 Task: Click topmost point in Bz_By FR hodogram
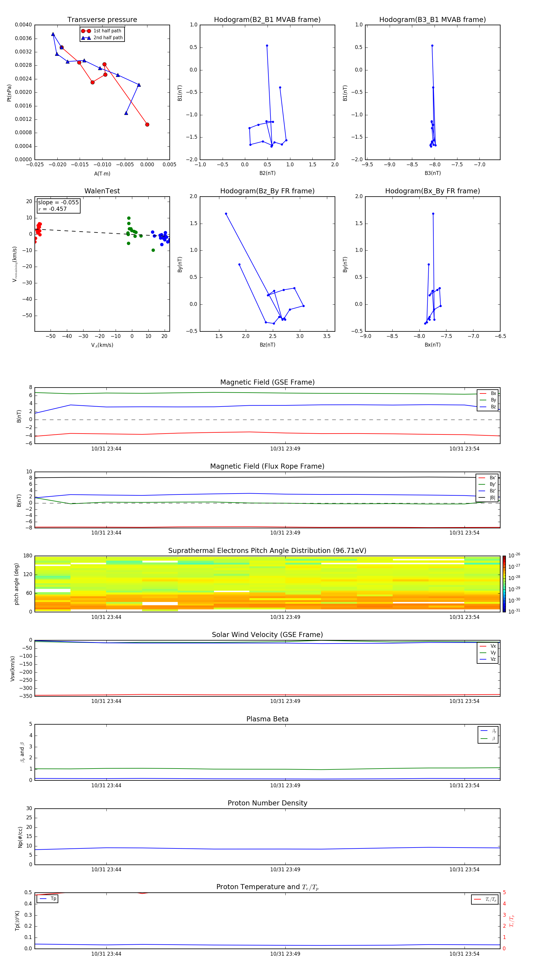pyautogui.click(x=226, y=214)
